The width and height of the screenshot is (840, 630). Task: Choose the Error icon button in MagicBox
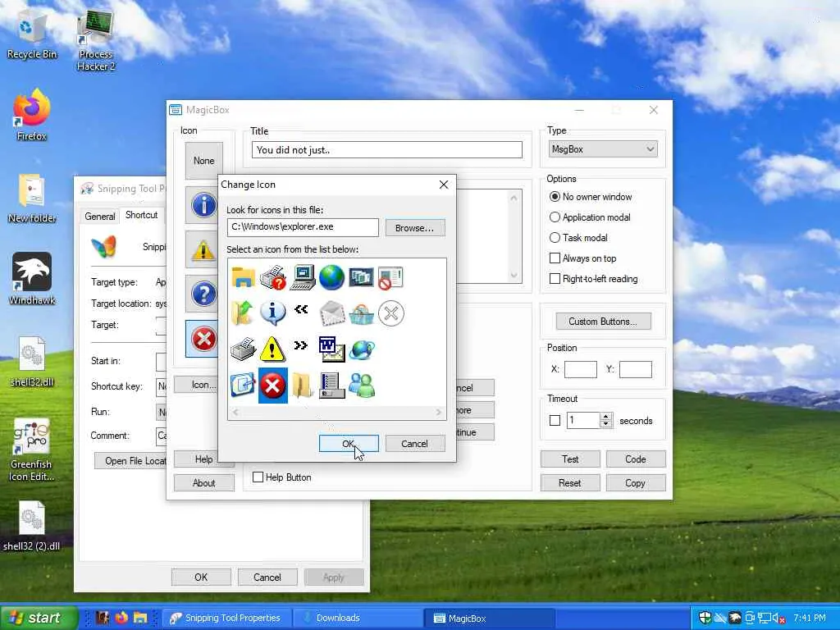(203, 339)
